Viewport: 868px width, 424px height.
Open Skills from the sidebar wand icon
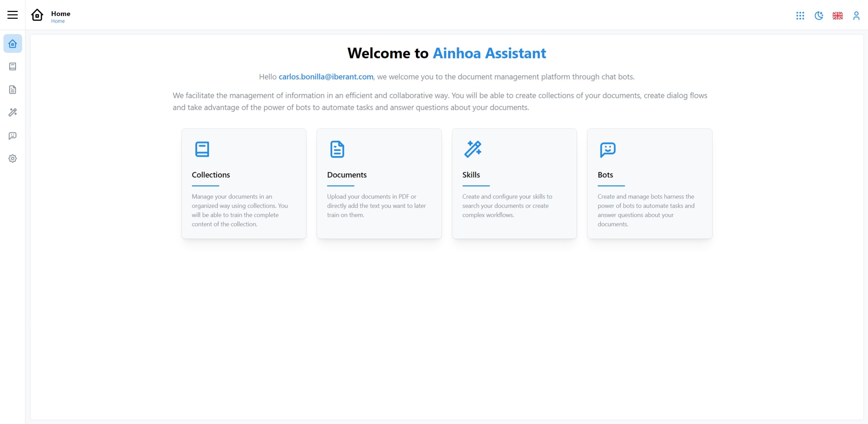(x=13, y=112)
